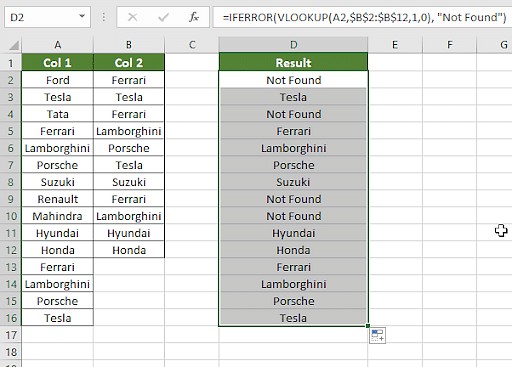Select row 13 header
This screenshot has height=367, width=512.
point(11,267)
